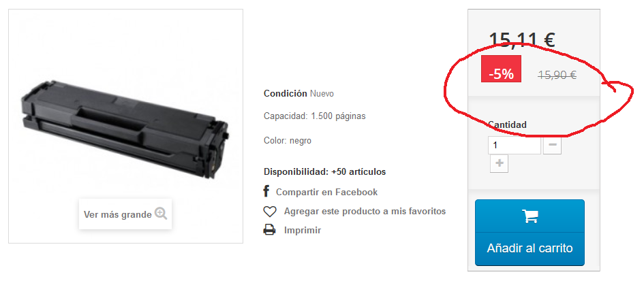The height and width of the screenshot is (283, 644).
Task: Click the 'Compartir en Facebook' link
Action: click(326, 192)
